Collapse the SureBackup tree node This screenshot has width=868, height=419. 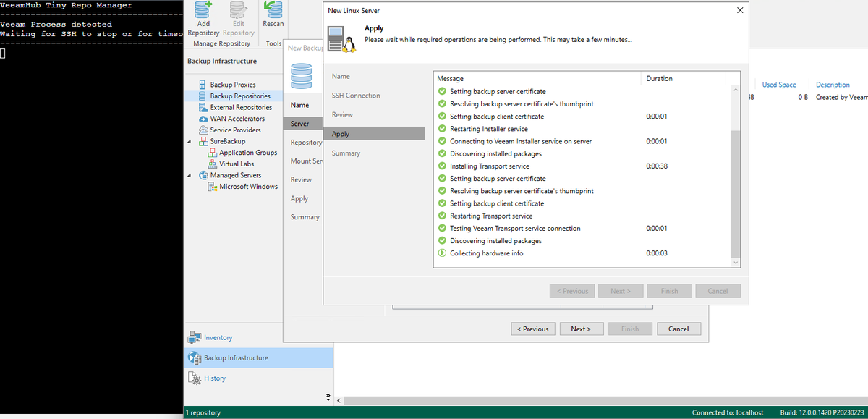tap(189, 140)
